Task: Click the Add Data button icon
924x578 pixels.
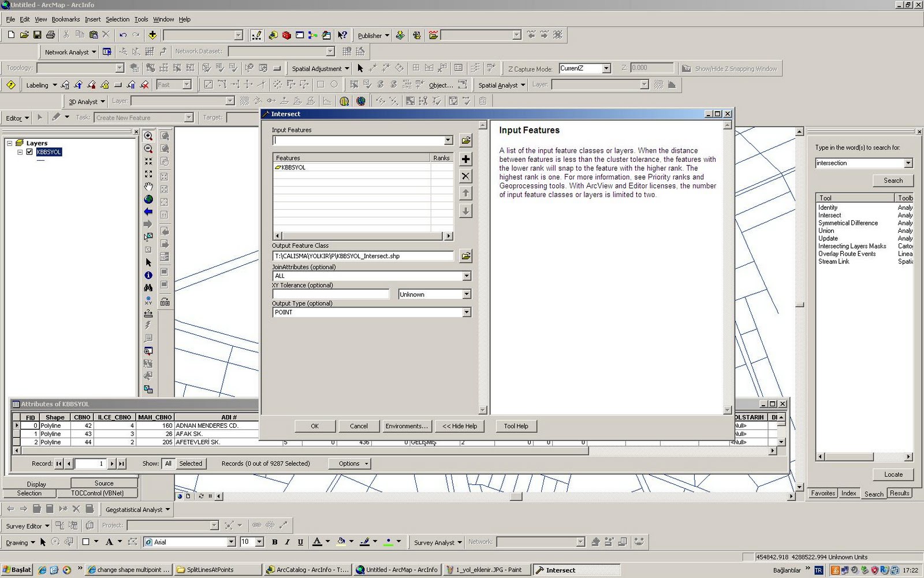Action: tap(152, 35)
